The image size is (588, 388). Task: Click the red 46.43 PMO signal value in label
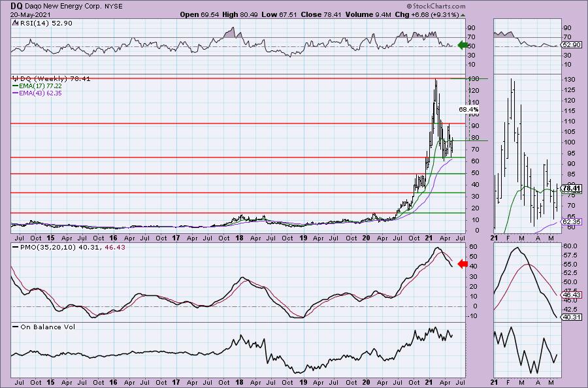coord(116,248)
